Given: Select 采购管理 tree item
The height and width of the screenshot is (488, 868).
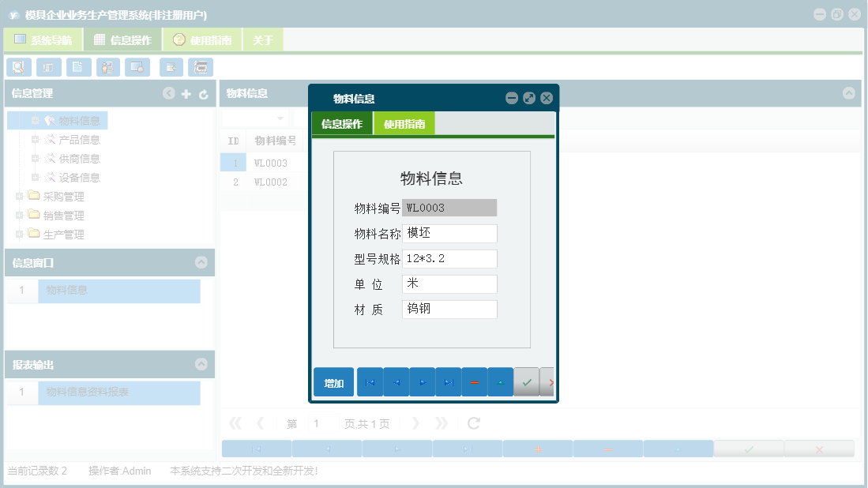Looking at the screenshot, I should click(x=64, y=197).
